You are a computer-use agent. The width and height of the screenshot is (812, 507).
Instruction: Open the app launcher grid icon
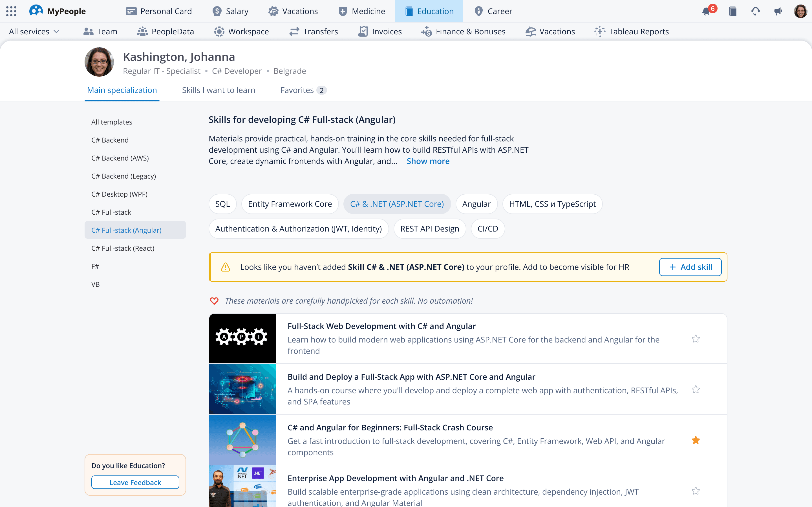click(x=11, y=11)
